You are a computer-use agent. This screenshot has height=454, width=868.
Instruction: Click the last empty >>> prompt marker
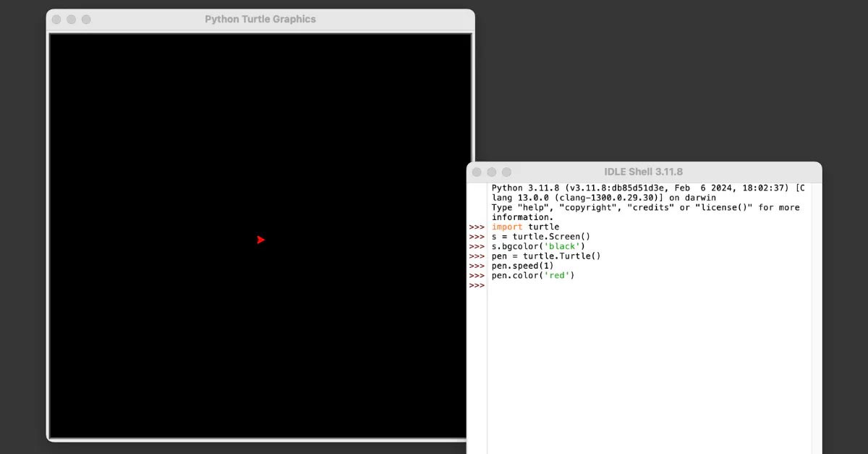click(477, 285)
